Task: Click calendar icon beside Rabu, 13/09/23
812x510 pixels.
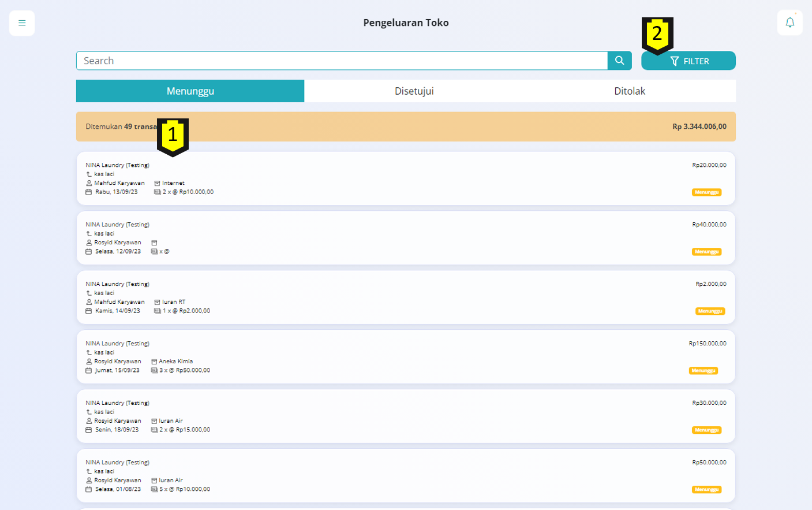Action: click(x=89, y=192)
